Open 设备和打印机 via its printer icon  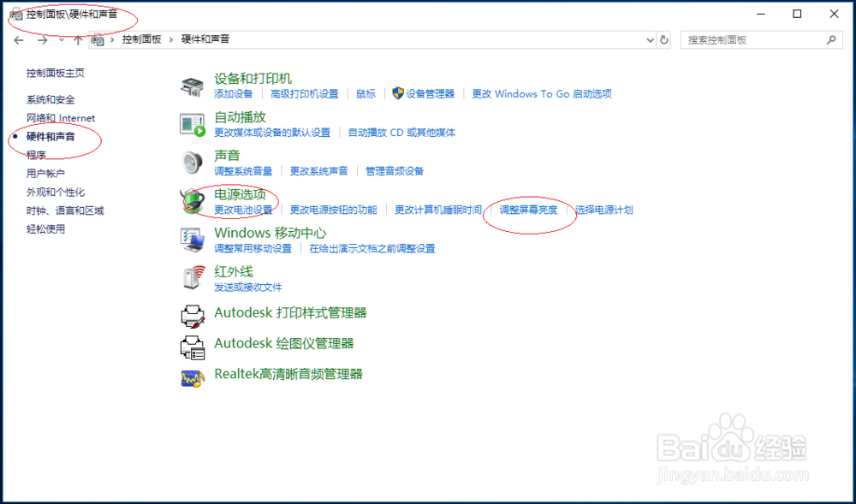pyautogui.click(x=193, y=86)
